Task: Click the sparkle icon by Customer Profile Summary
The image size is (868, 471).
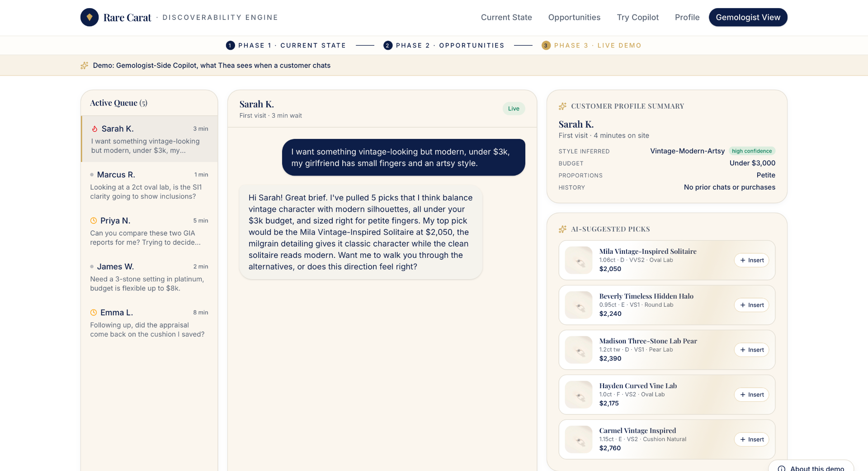Action: point(562,106)
